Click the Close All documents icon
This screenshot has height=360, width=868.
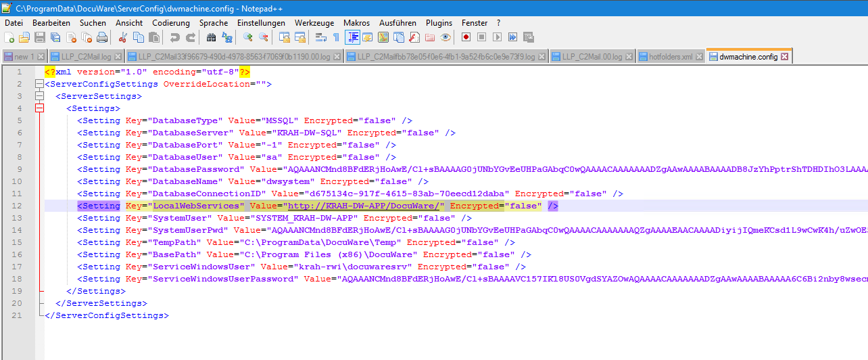click(x=87, y=37)
